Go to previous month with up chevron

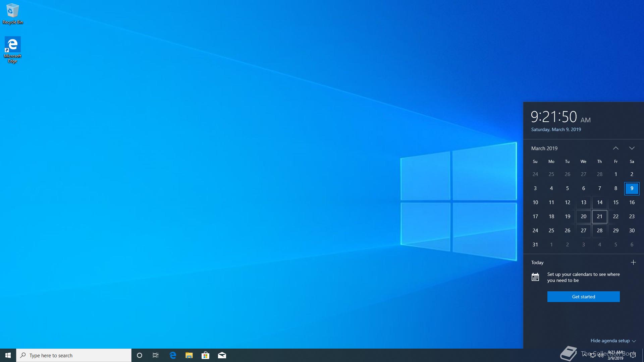coord(616,148)
